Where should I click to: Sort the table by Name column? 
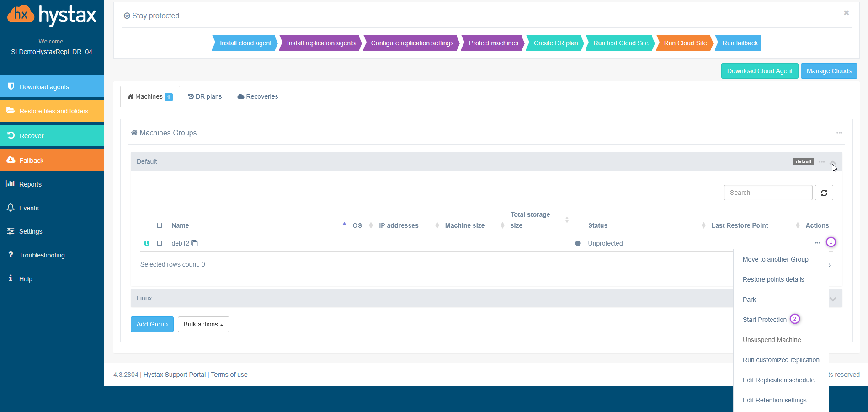click(x=180, y=225)
